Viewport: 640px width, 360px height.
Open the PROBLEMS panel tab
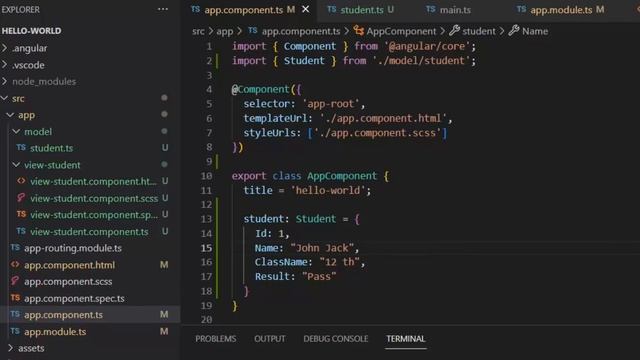click(216, 339)
